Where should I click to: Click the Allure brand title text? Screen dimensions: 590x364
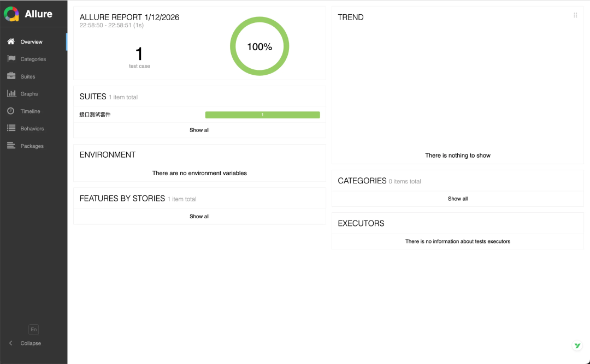click(x=38, y=14)
